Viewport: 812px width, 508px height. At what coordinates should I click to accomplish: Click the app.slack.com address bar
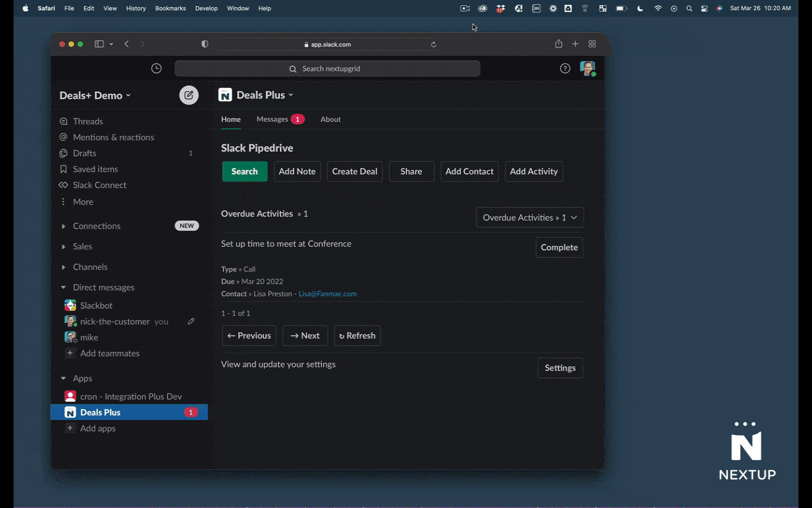click(327, 44)
